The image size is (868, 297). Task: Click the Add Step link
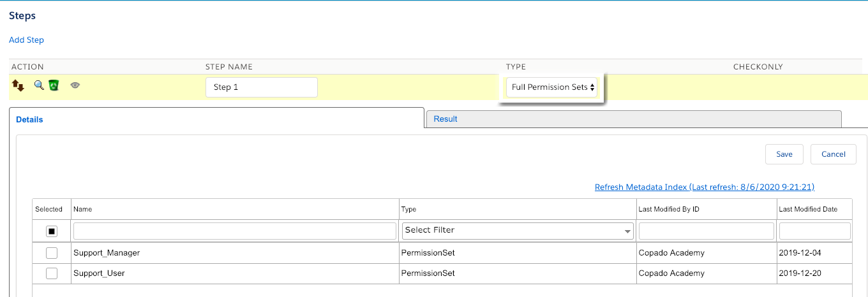click(26, 40)
